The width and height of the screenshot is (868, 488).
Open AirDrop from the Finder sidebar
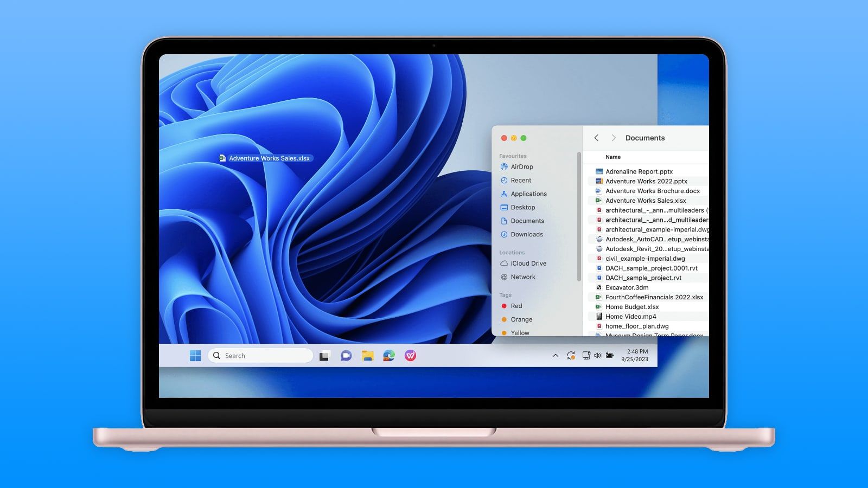tap(521, 166)
